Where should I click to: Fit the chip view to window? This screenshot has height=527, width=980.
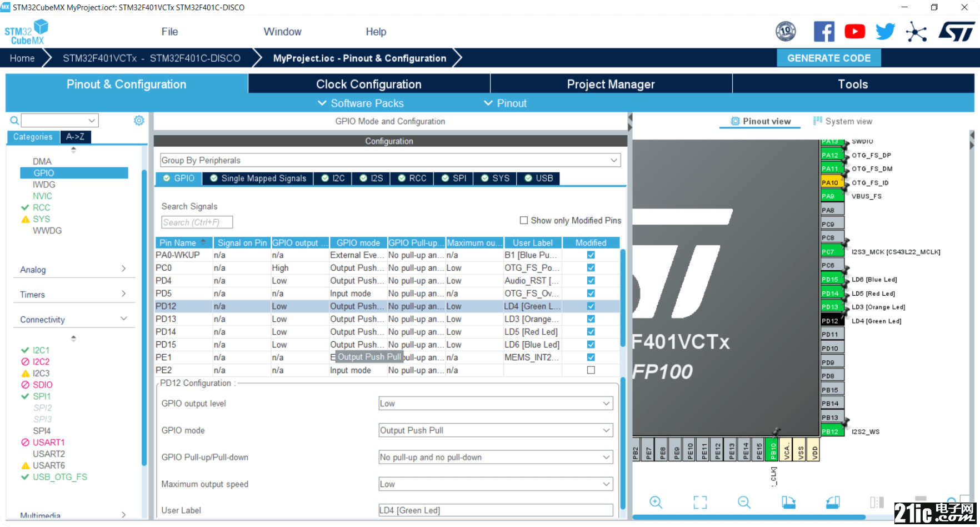(x=700, y=502)
